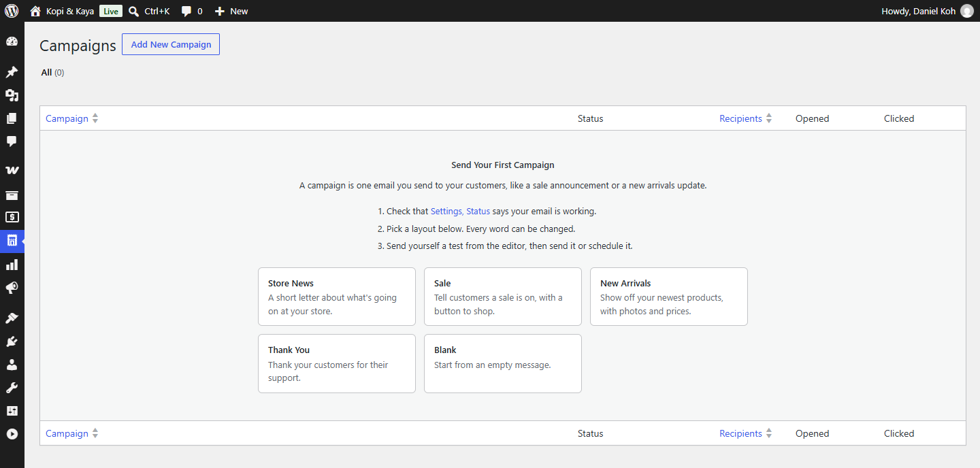Image resolution: width=980 pixels, height=468 pixels.
Task: Click the bottom Status footer label
Action: pos(590,433)
